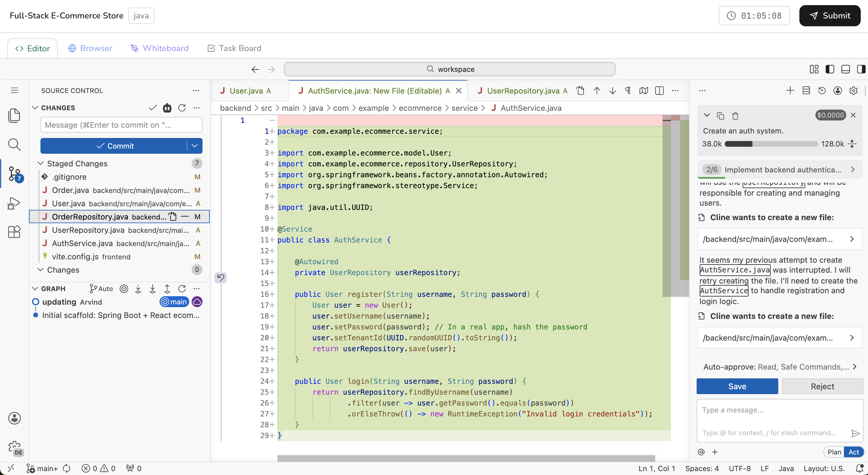Switch to the Whiteboard tab

click(159, 48)
